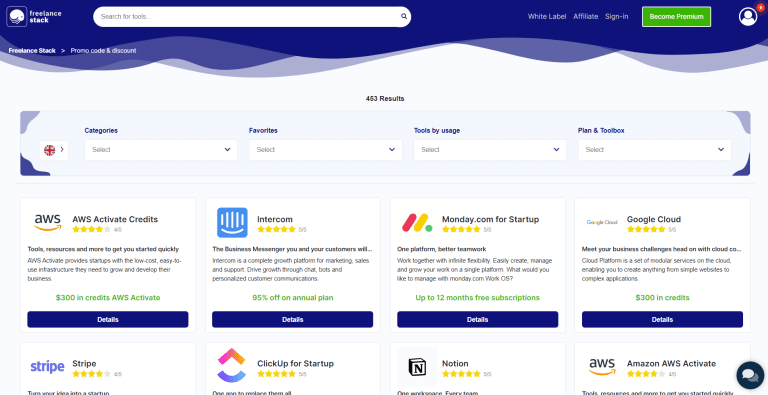The image size is (768, 395).
Task: Click the Amazon AWS Activate logo
Action: pos(602,367)
